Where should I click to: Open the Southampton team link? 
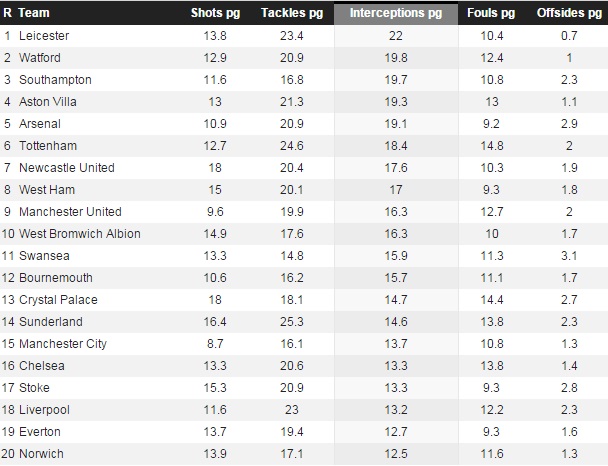55,80
